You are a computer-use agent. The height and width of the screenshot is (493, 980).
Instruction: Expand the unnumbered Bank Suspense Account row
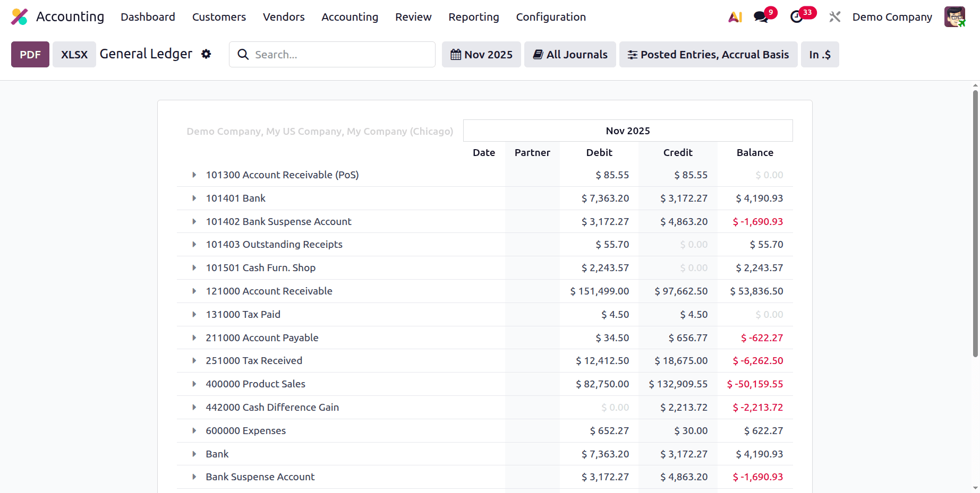(x=194, y=477)
